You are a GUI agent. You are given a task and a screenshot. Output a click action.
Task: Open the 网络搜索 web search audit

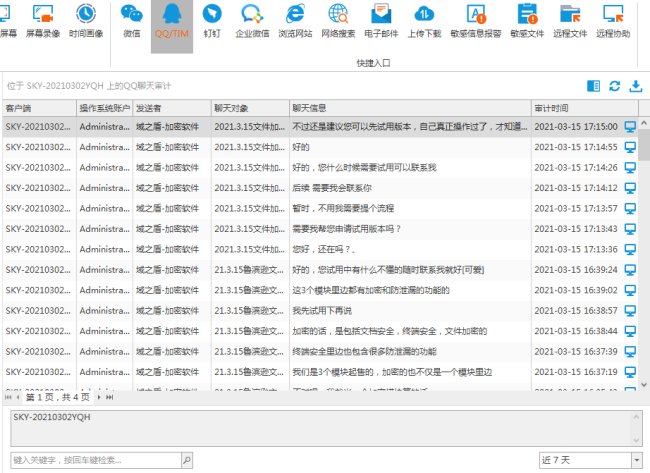point(338,21)
